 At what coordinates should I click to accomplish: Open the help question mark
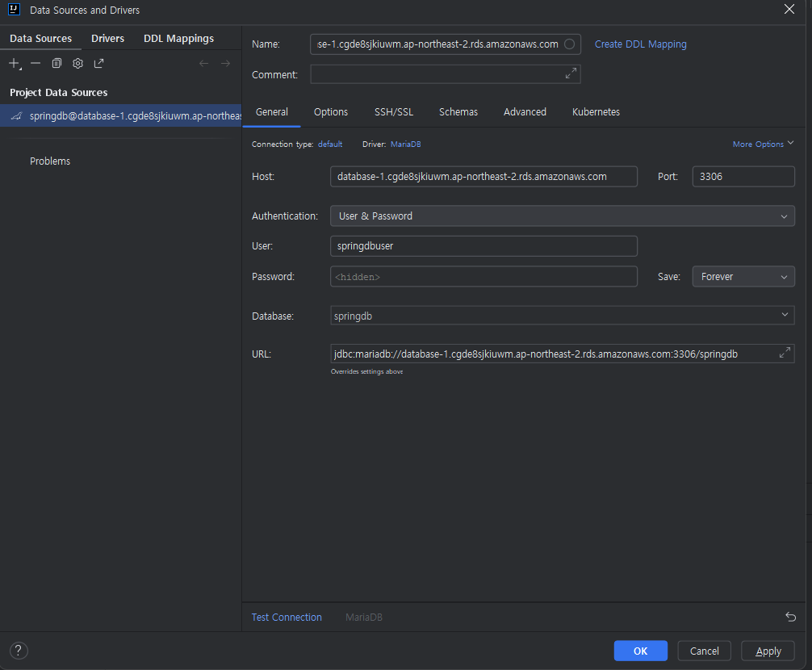point(19,651)
